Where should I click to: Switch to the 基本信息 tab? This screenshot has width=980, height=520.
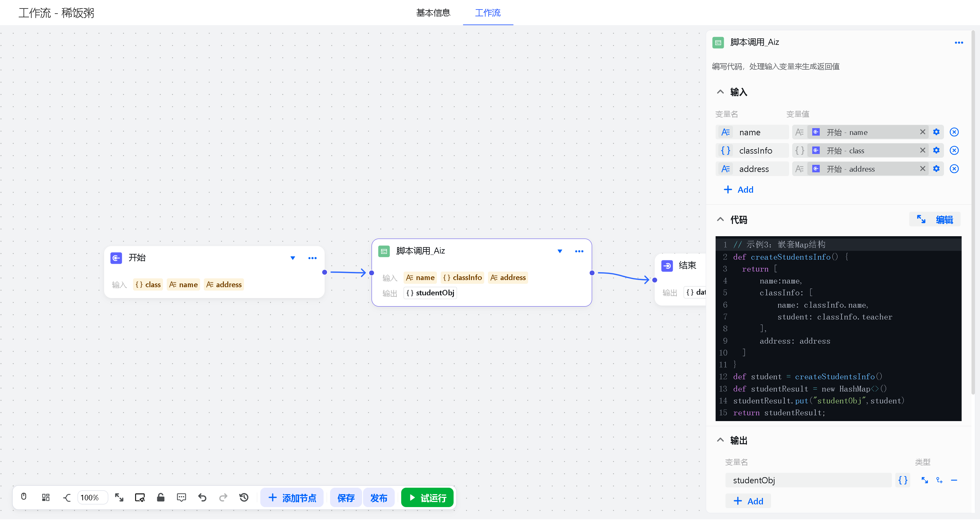pos(433,13)
